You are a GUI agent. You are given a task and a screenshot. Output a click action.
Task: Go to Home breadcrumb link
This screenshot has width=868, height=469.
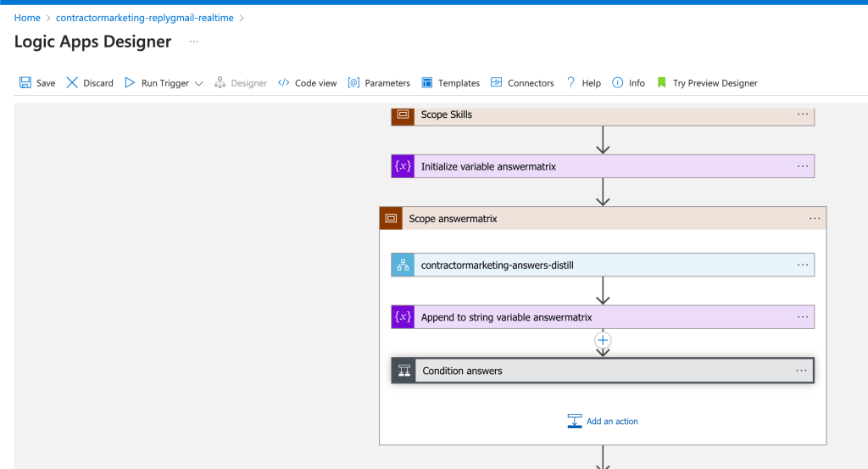click(27, 18)
